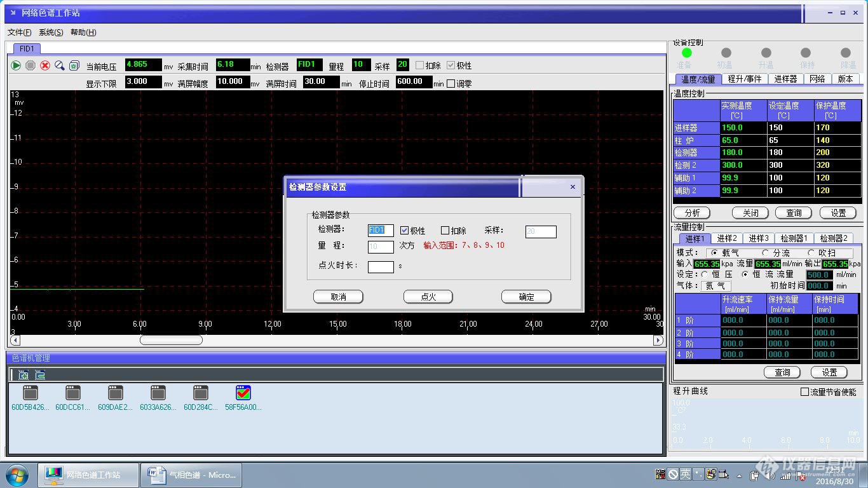Open the magnifier zoom tool
The width and height of the screenshot is (868, 488).
[60, 65]
